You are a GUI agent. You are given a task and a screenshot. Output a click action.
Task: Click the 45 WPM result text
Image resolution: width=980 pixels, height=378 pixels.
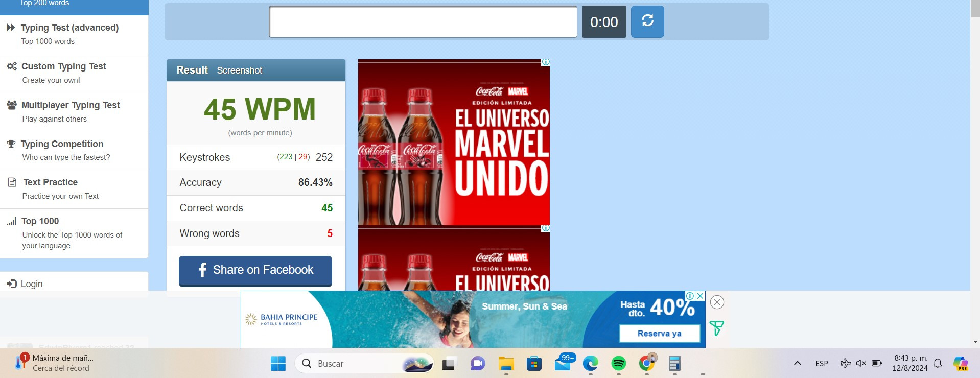(260, 109)
